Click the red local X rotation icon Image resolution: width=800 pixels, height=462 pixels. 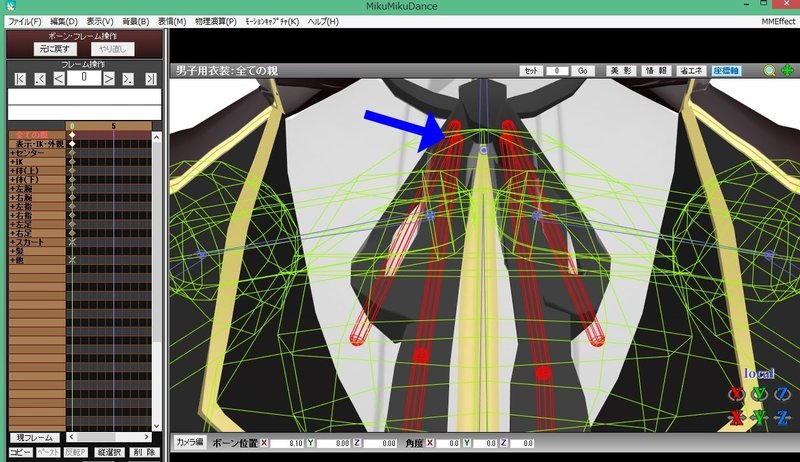737,394
